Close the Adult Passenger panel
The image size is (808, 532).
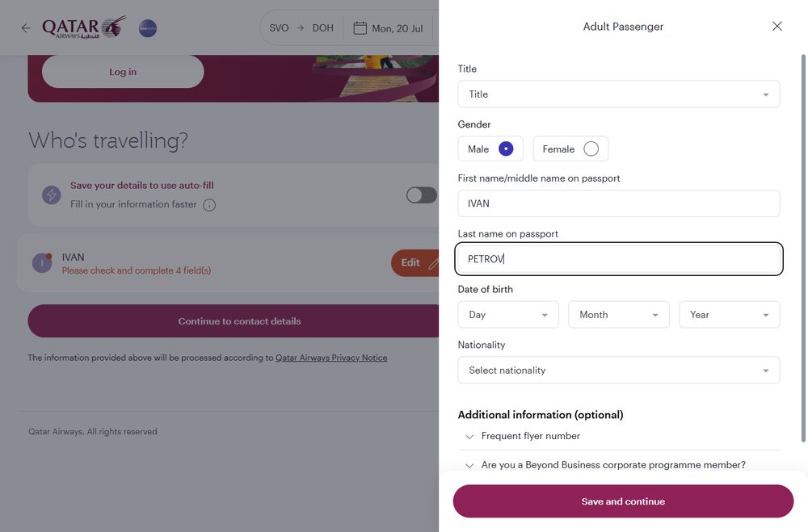[x=777, y=27]
